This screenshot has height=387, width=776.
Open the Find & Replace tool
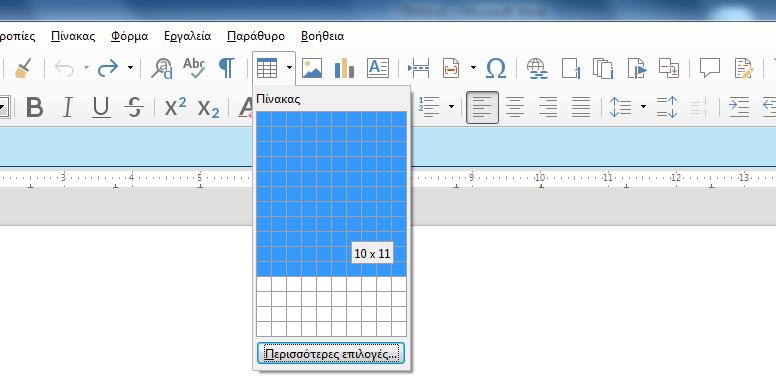161,68
